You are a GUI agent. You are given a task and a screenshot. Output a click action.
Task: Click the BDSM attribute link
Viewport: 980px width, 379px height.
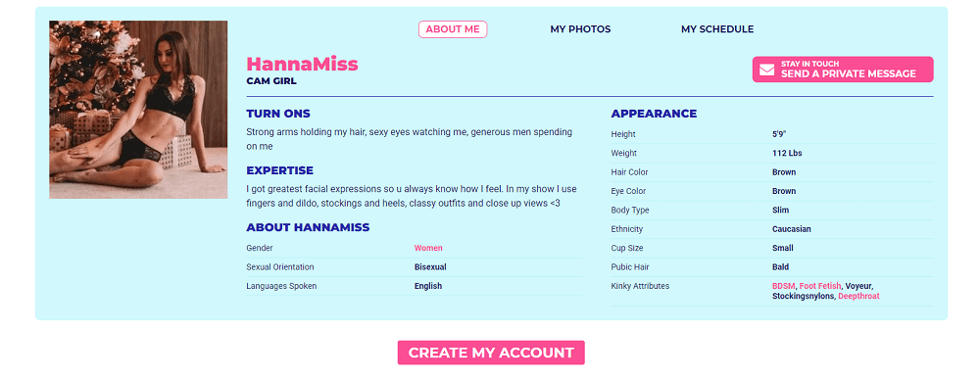point(783,286)
